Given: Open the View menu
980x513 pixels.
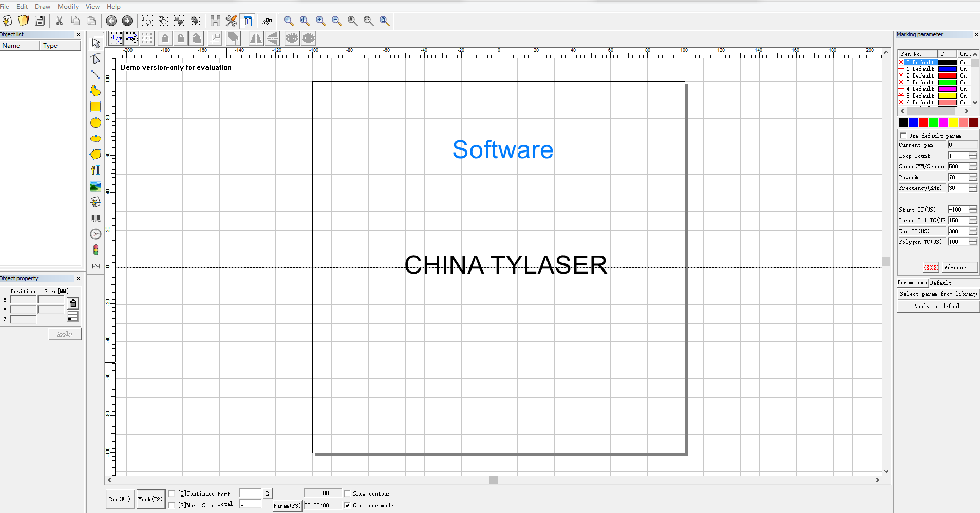Looking at the screenshot, I should pos(92,6).
